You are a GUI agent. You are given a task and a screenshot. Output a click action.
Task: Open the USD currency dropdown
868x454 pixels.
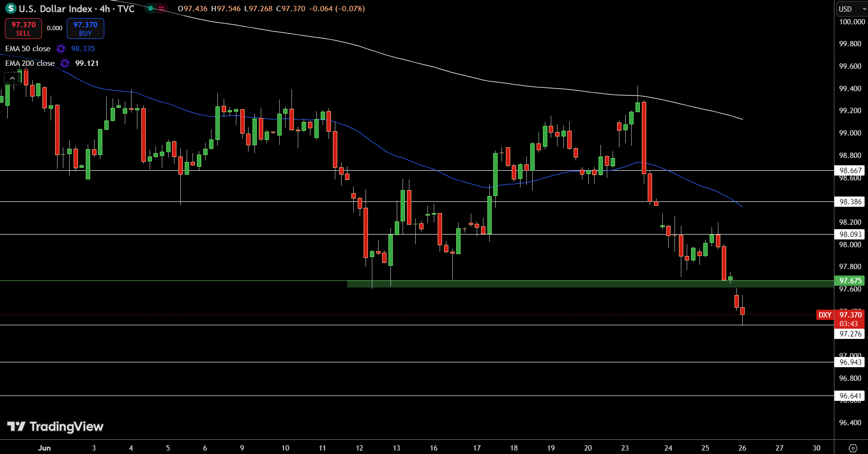pyautogui.click(x=851, y=9)
